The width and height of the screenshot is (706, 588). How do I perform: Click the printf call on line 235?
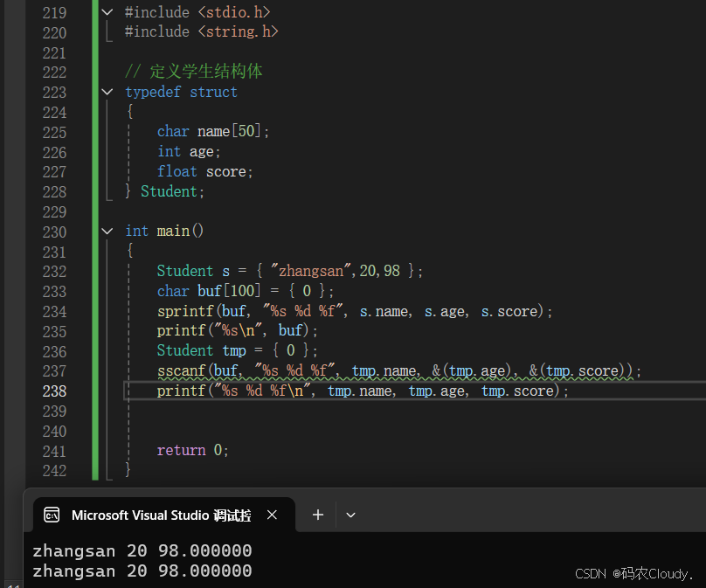(181, 330)
